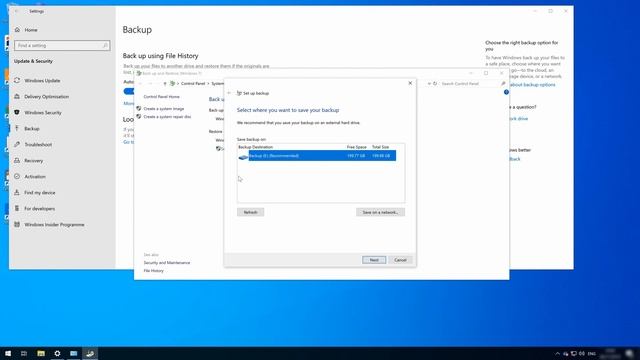Click the Backup and Restore taskbar icon
Screen dimensions: 640x360
90,353
